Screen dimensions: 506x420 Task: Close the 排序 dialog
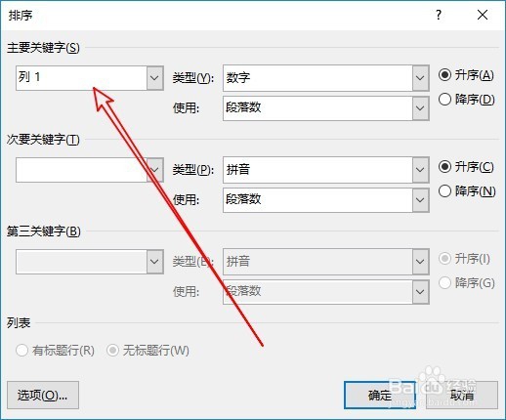[483, 15]
